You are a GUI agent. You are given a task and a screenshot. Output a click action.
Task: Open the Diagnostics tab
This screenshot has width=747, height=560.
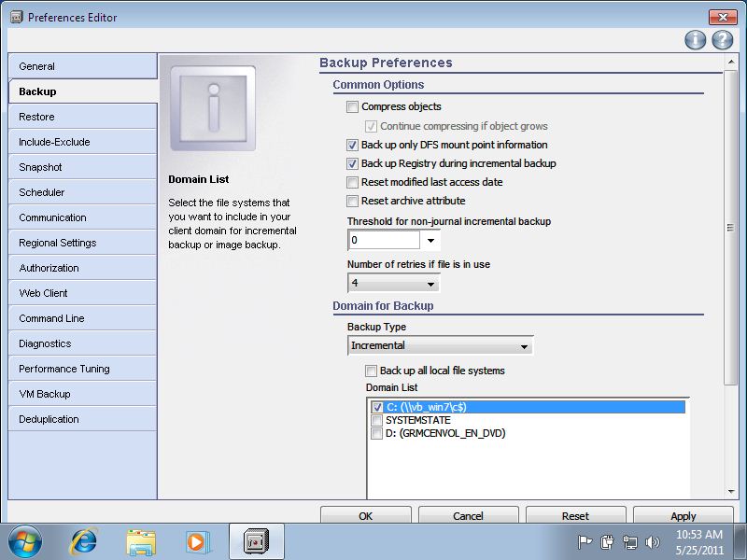tap(82, 343)
